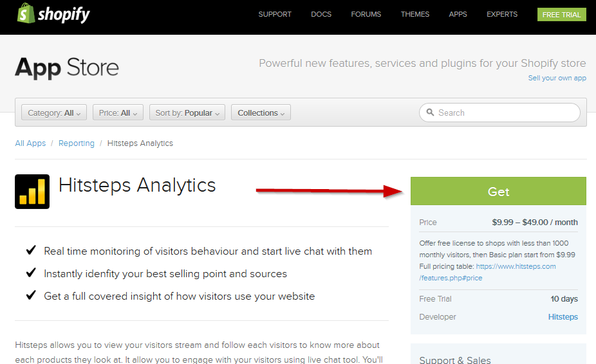Click the Support & Sales heading
This screenshot has height=364, width=596.
455,360
